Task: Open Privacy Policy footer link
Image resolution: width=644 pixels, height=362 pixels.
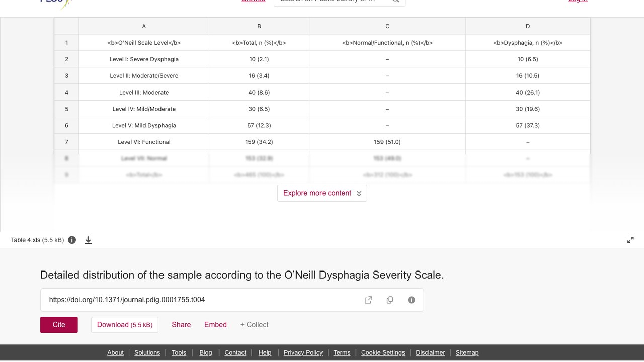Action: [303, 353]
